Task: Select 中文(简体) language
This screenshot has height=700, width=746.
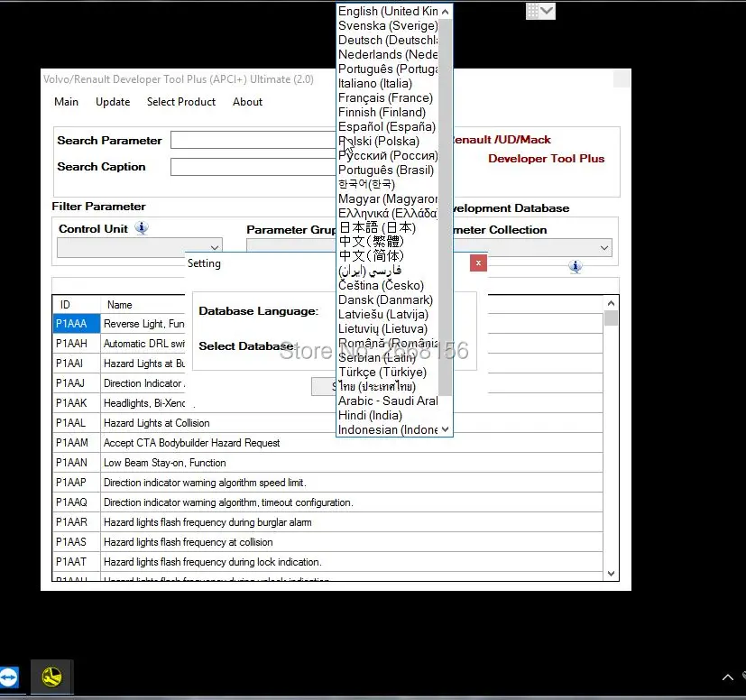Action: (x=388, y=256)
